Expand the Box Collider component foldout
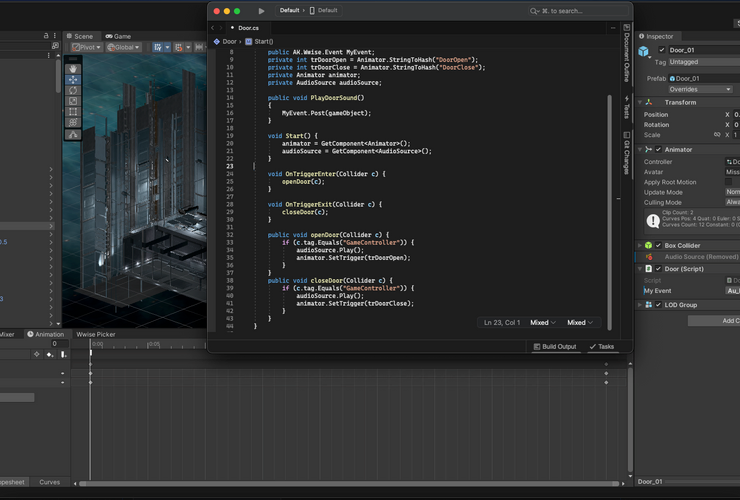740x500 pixels. 640,246
